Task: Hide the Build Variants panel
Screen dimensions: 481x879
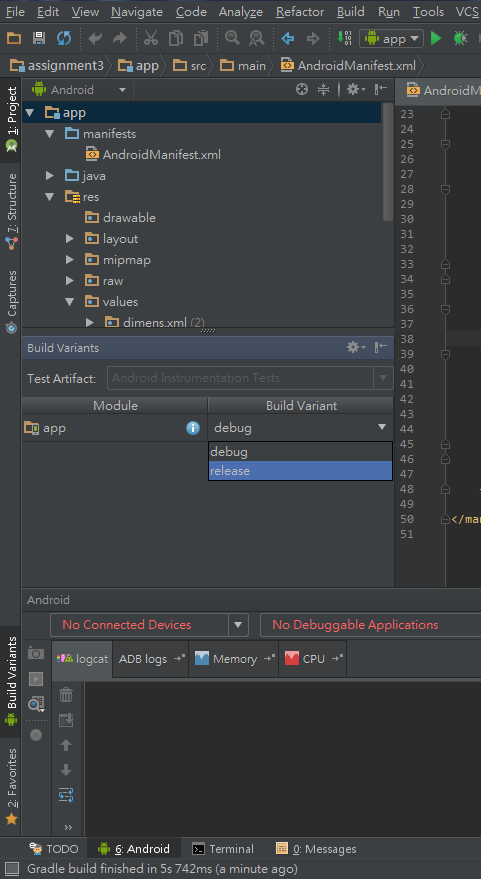Action: (381, 348)
